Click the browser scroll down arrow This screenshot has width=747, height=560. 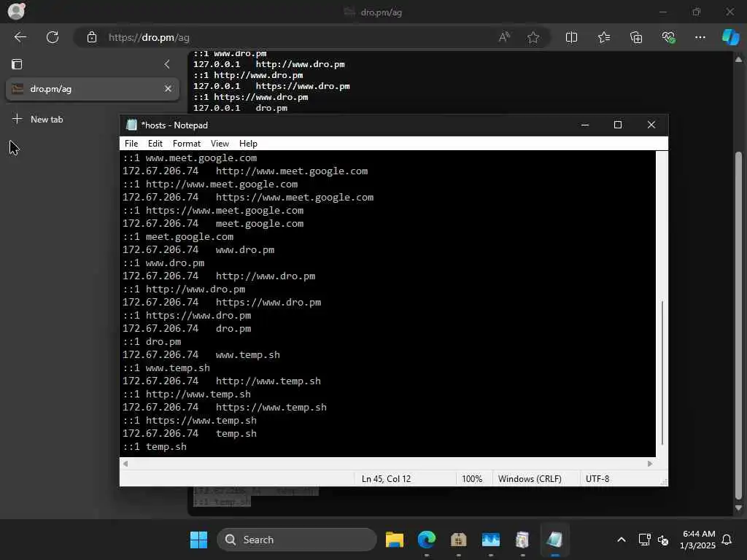738,508
